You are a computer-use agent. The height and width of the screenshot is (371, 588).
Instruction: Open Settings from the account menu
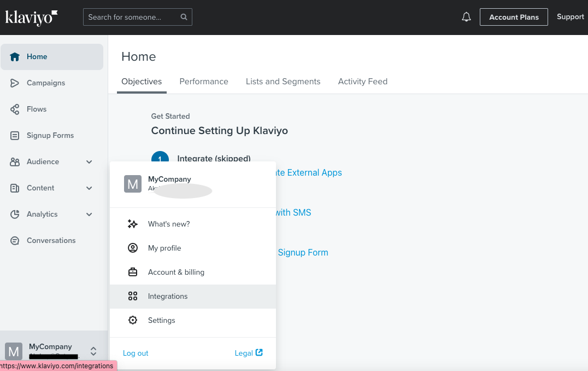[x=193, y=320]
